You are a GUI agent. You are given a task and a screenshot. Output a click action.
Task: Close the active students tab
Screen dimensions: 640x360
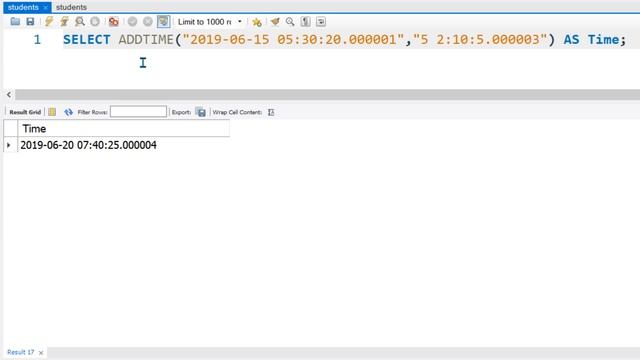pos(46,7)
